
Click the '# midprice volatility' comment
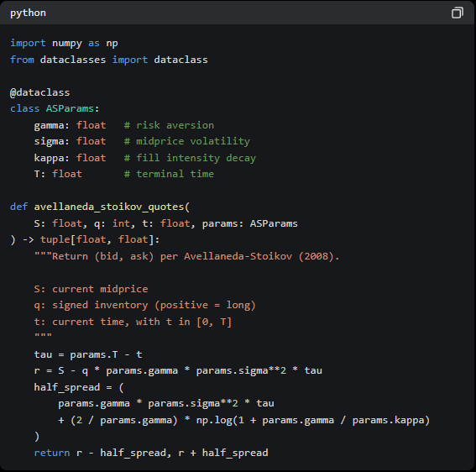(187, 141)
